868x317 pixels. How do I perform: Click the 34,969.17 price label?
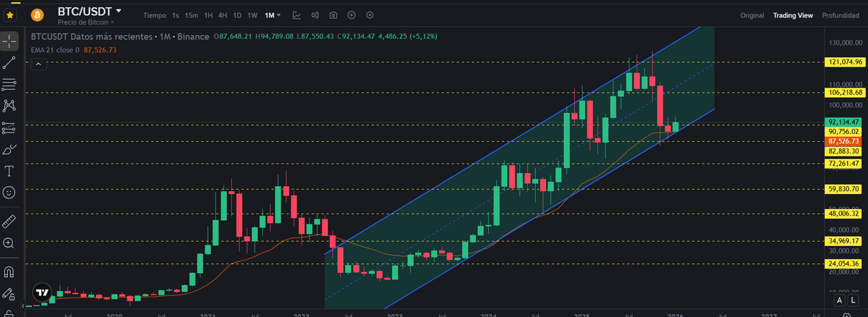[845, 241]
